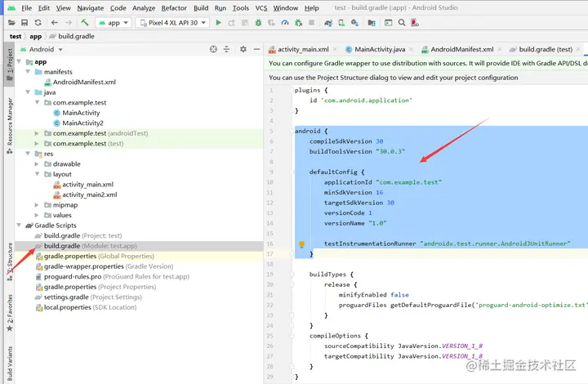Expand the values folder
Screen dimensions: 588x384
tap(37, 215)
